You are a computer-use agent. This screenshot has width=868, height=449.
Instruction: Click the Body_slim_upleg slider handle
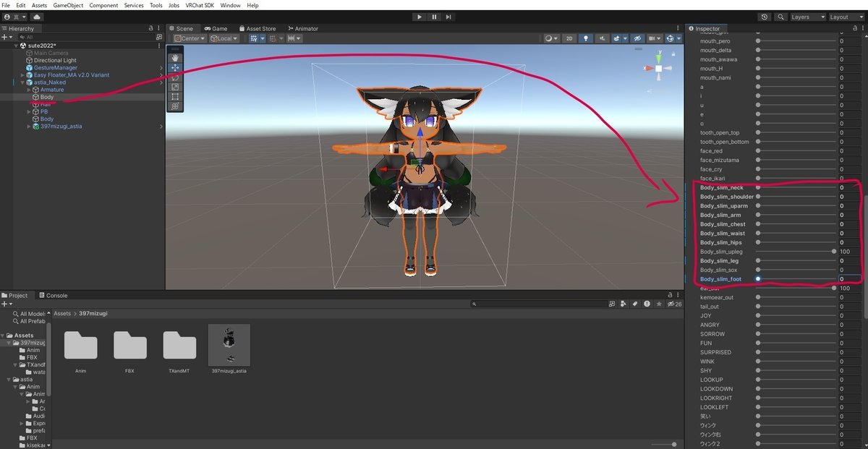[834, 252]
